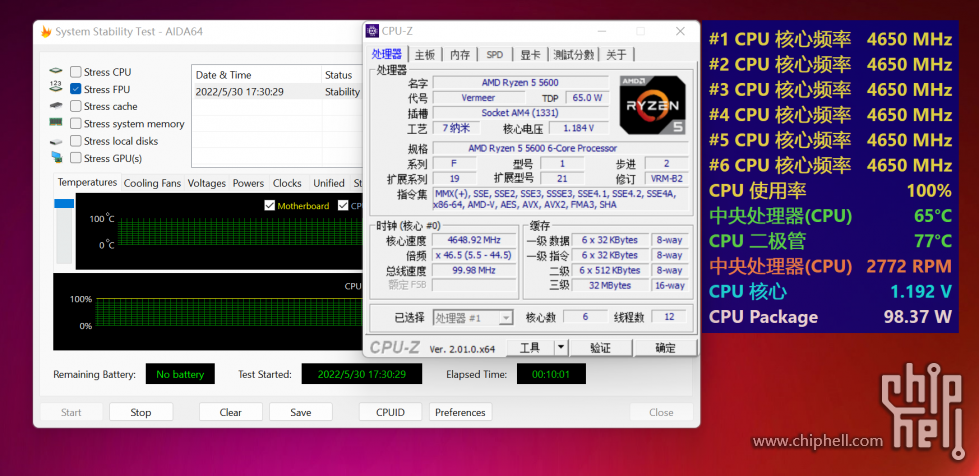The height and width of the screenshot is (476, 979).
Task: Open Preferences in AIDA64
Action: point(460,412)
